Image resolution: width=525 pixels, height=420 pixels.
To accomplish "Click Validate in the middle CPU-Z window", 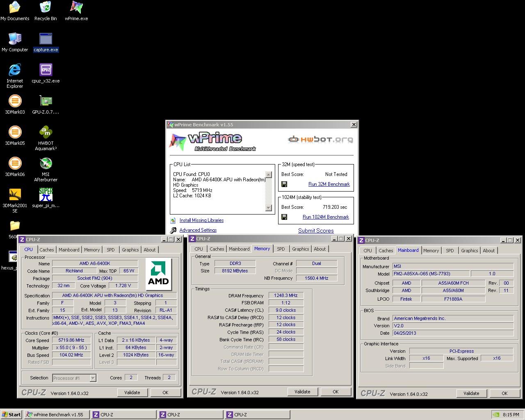I will click(302, 392).
